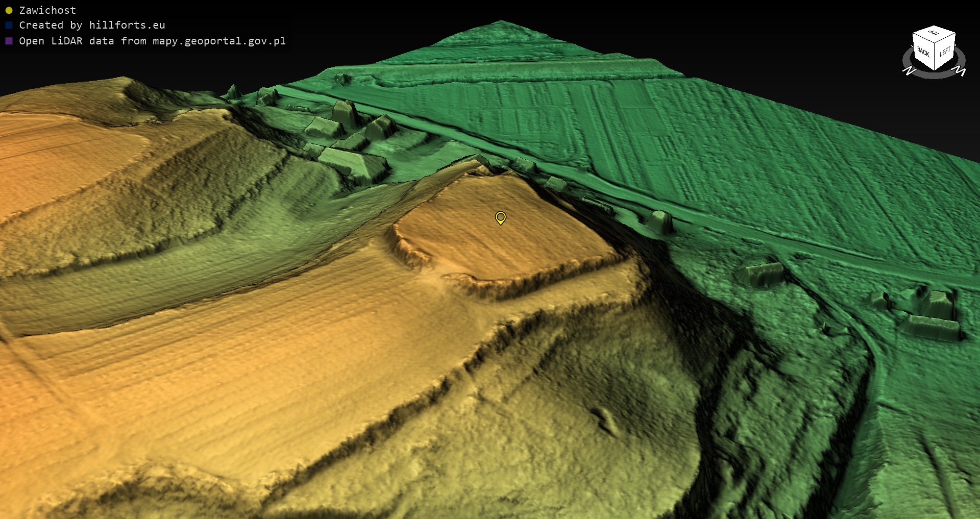The height and width of the screenshot is (519, 980).
Task: Click the W letter on the compass ring
Action: (960, 71)
